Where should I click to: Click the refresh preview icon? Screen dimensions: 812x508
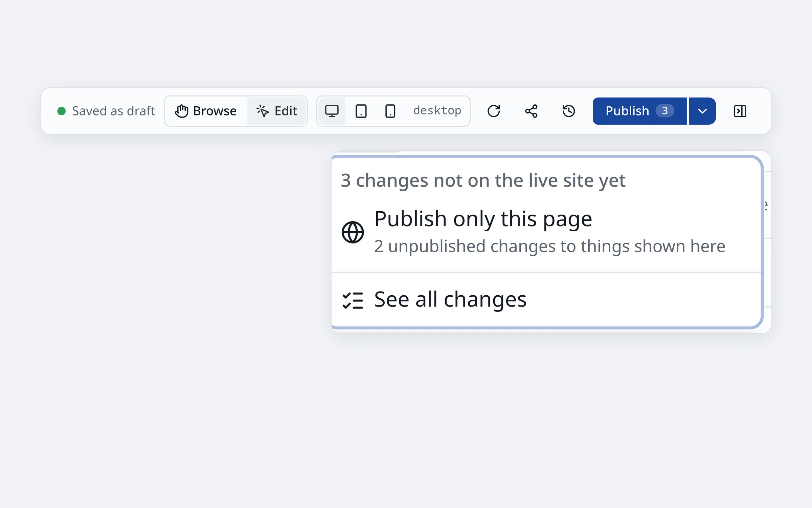coord(494,111)
